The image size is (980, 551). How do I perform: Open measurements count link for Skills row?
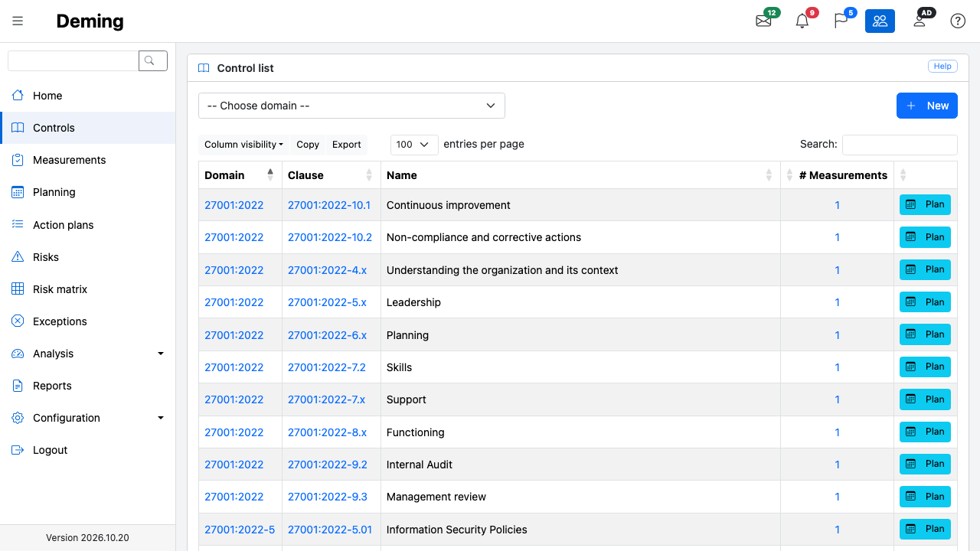click(x=838, y=367)
